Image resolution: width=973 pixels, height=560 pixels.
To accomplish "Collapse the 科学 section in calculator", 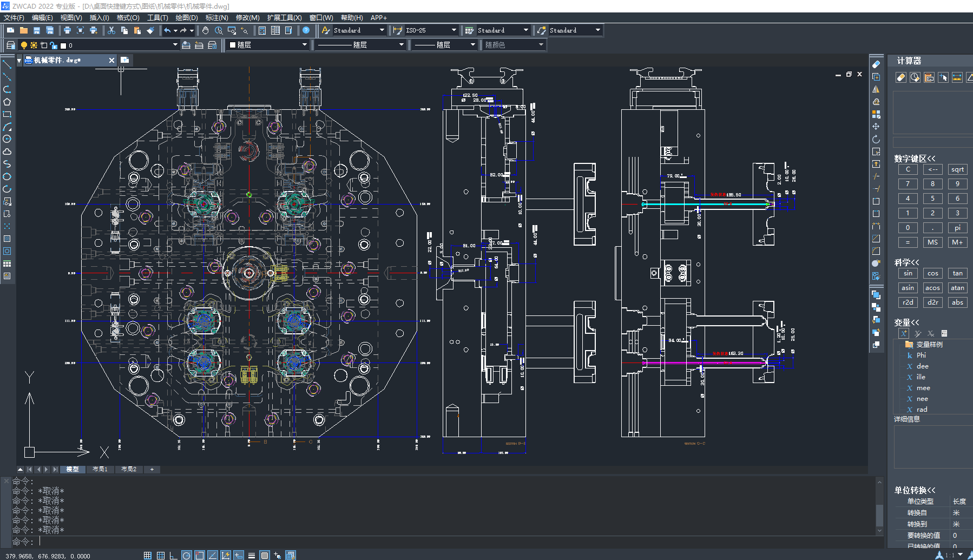I will click(907, 262).
